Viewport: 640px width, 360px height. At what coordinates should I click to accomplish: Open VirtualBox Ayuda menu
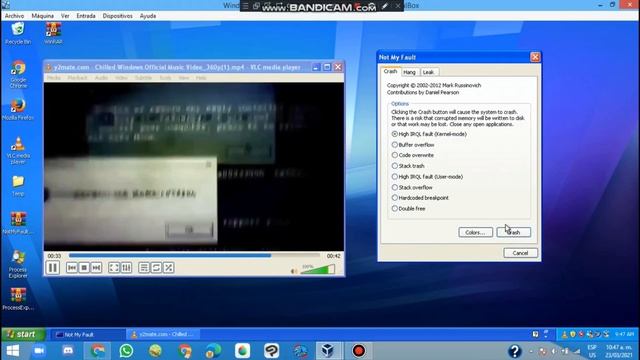pyautogui.click(x=148, y=16)
